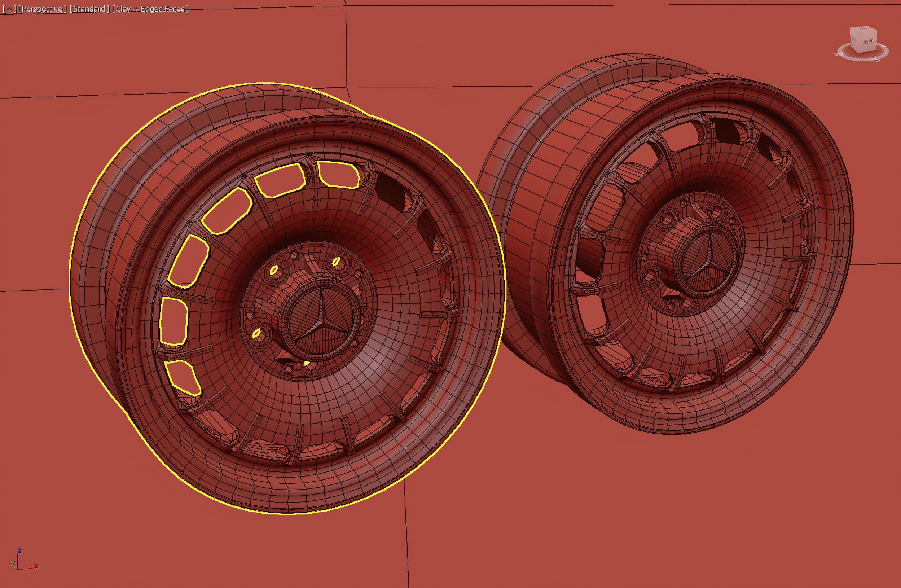The width and height of the screenshot is (901, 588).
Task: Open the Clay + Edged Faces display menu
Action: (x=150, y=9)
